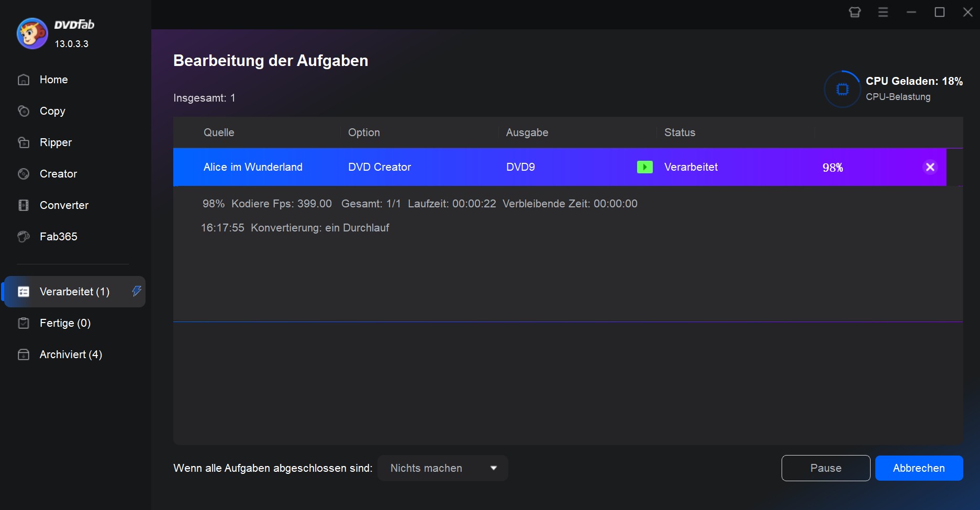980x510 pixels.
Task: Close the DVDFab window
Action: [x=968, y=12]
